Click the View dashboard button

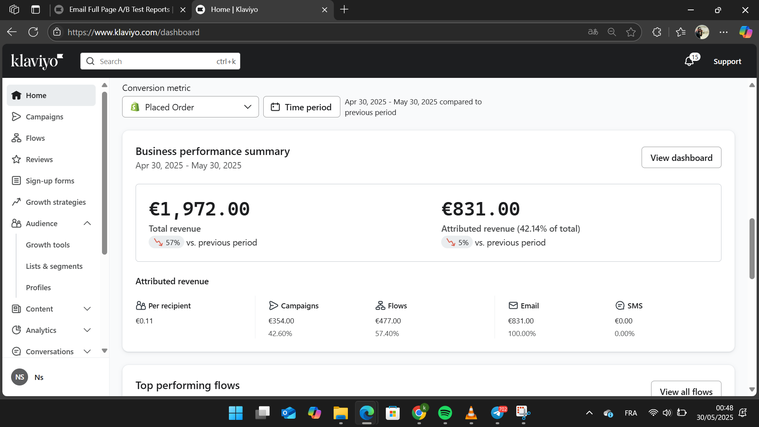[681, 158]
